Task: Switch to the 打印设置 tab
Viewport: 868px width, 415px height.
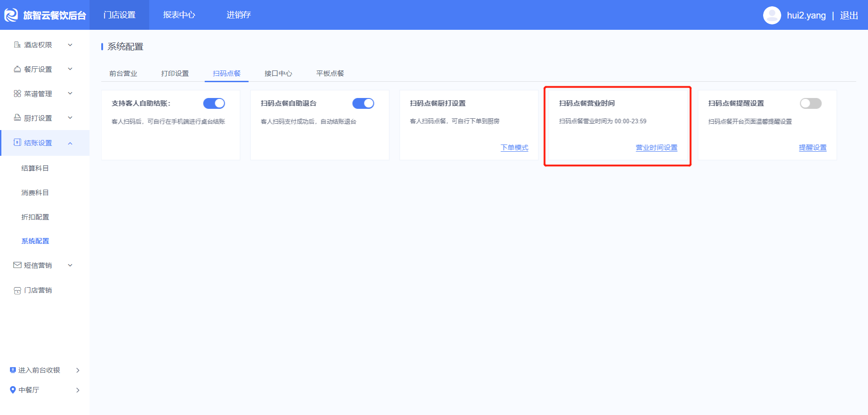Action: 175,73
